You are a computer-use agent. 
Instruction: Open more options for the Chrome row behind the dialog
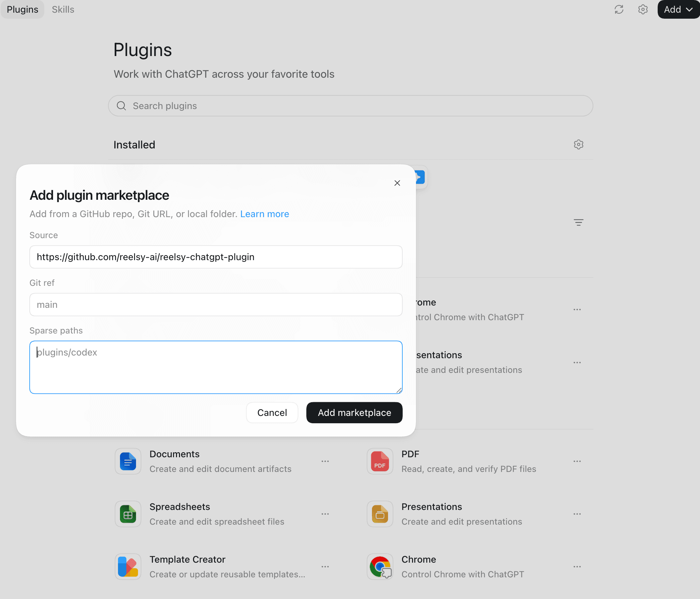577,310
